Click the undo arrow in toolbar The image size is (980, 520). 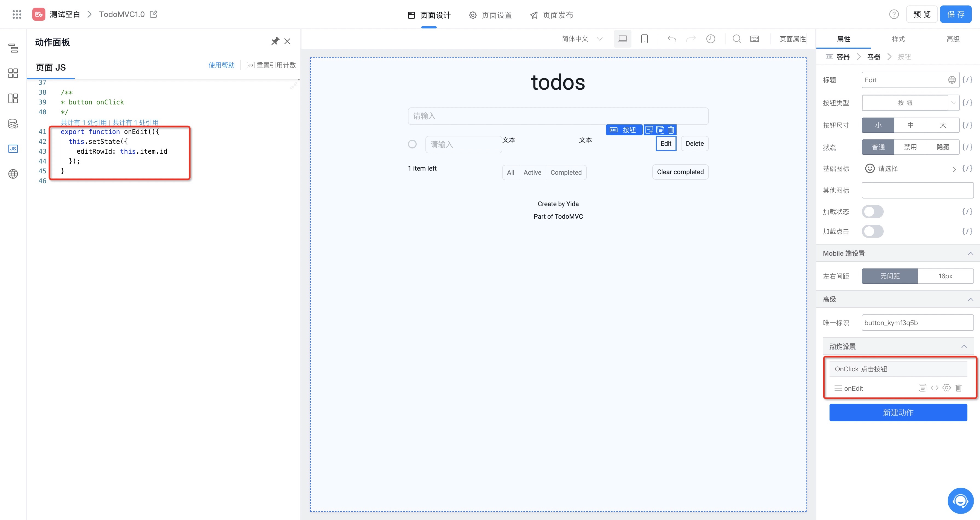coord(671,39)
